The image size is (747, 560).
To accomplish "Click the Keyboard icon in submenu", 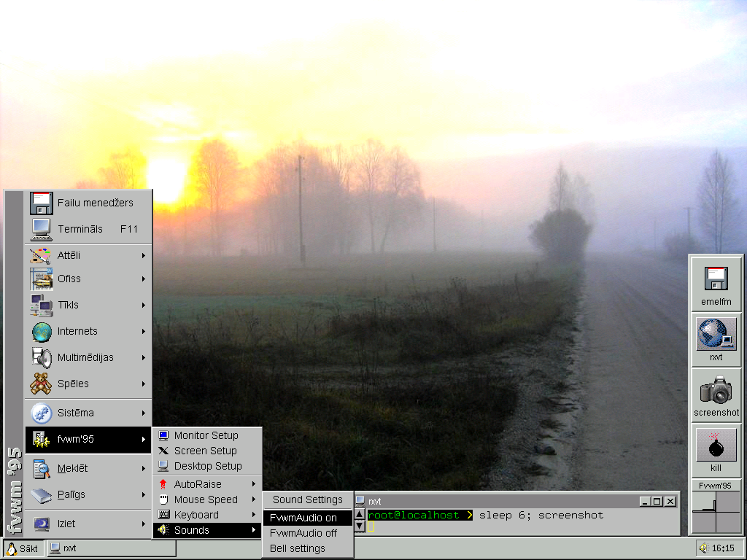I will (x=163, y=515).
